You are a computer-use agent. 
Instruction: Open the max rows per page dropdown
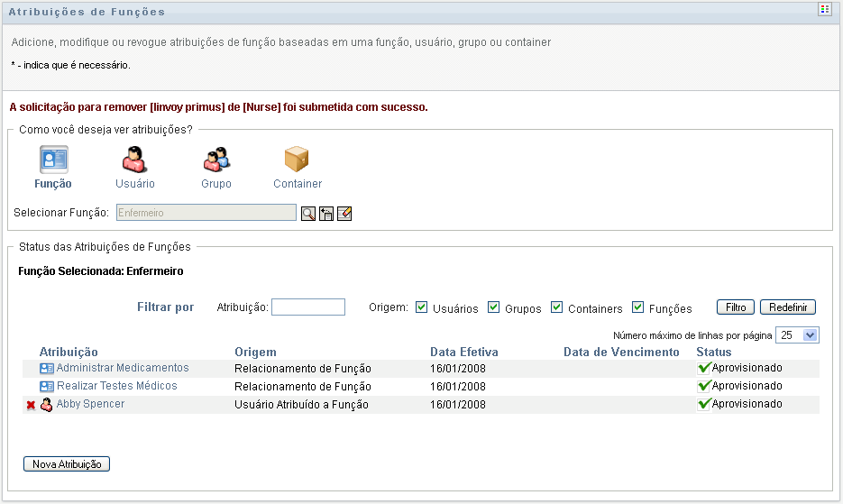coord(797,335)
